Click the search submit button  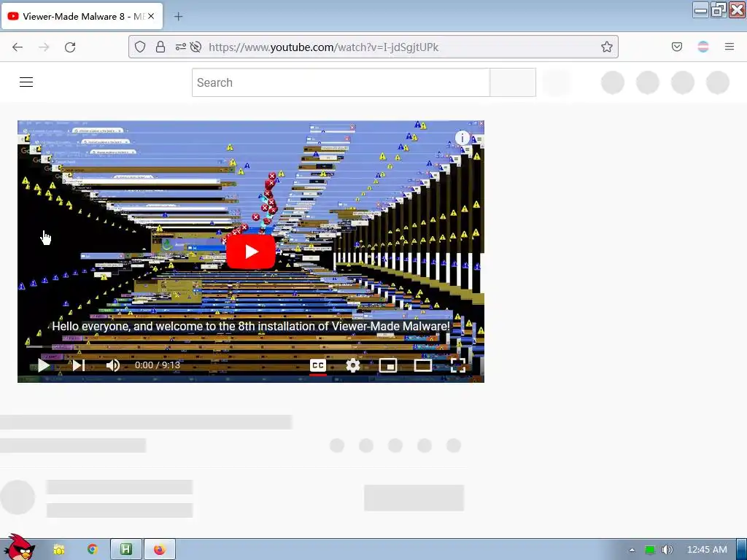(x=513, y=82)
